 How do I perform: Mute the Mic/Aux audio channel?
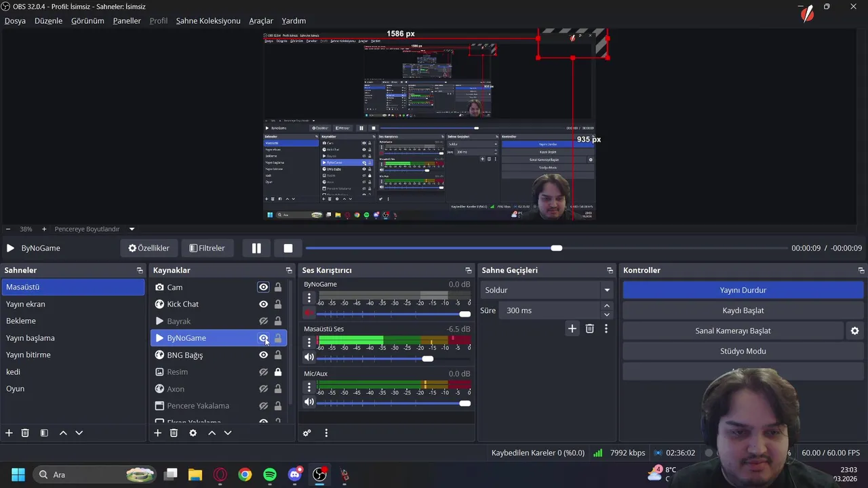[x=309, y=403]
